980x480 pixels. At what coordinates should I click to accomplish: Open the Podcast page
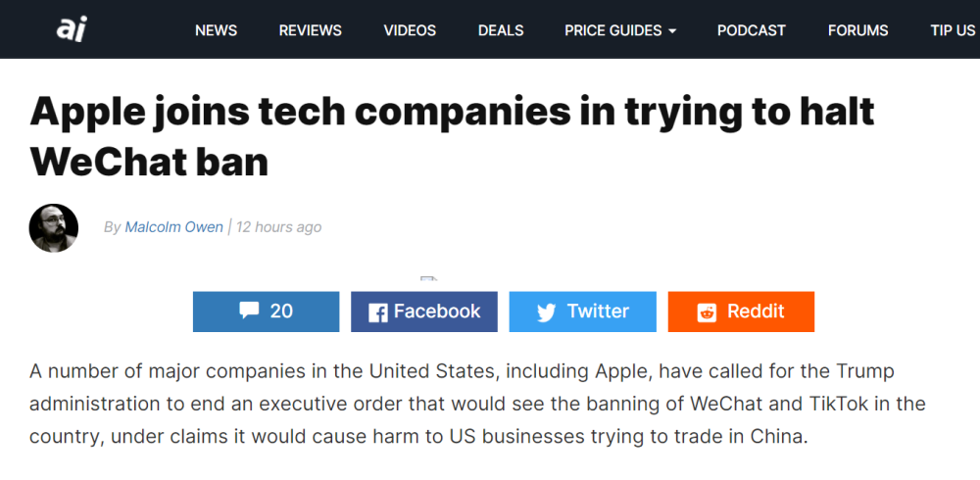752,30
